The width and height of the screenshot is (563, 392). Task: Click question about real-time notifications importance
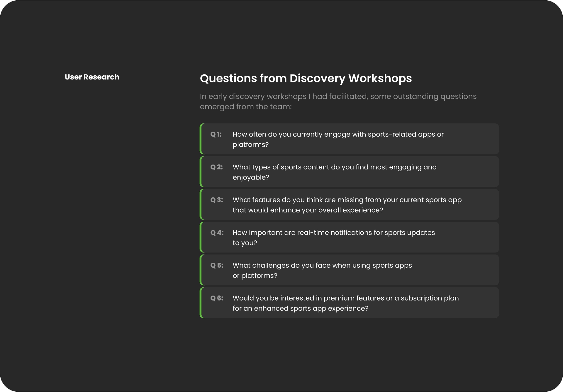(x=333, y=237)
